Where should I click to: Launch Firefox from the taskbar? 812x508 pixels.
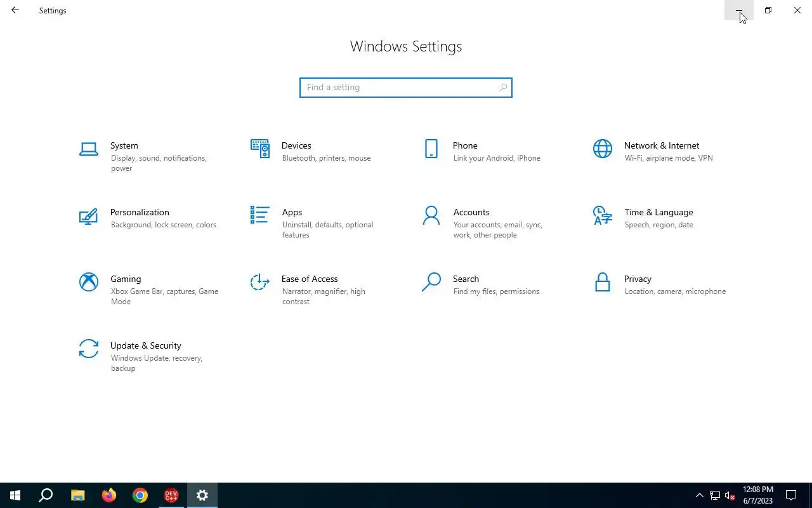[x=109, y=495]
